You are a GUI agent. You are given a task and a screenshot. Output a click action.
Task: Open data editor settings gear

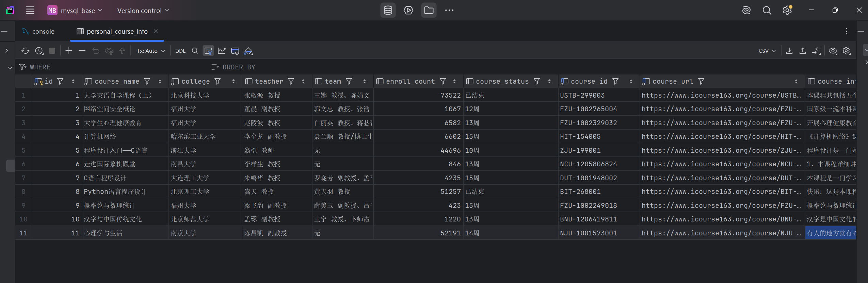click(847, 51)
